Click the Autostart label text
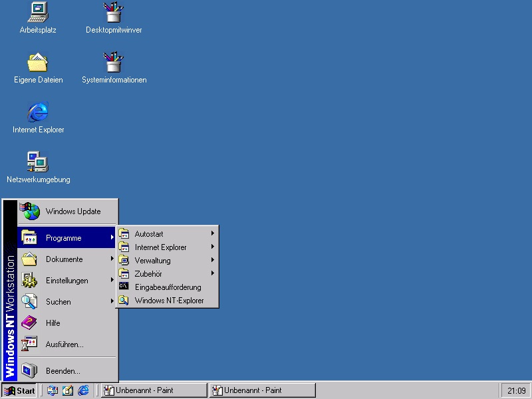The width and height of the screenshot is (532, 399). (148, 234)
